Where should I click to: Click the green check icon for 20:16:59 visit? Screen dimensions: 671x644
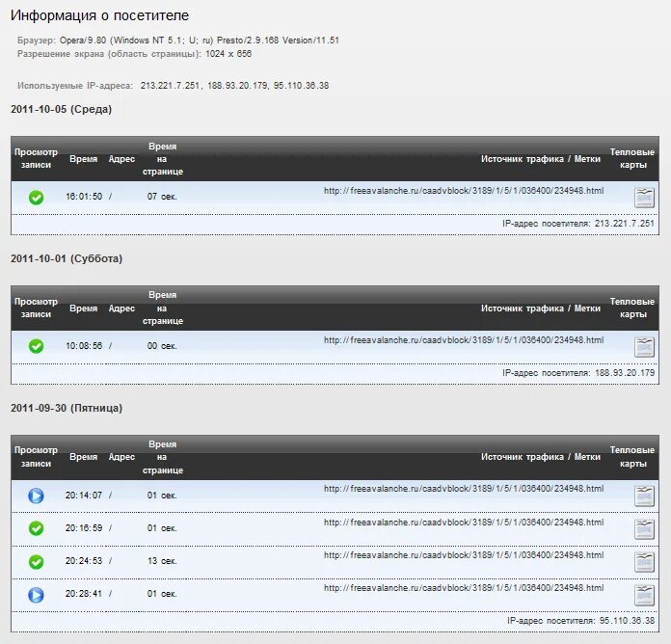36,528
